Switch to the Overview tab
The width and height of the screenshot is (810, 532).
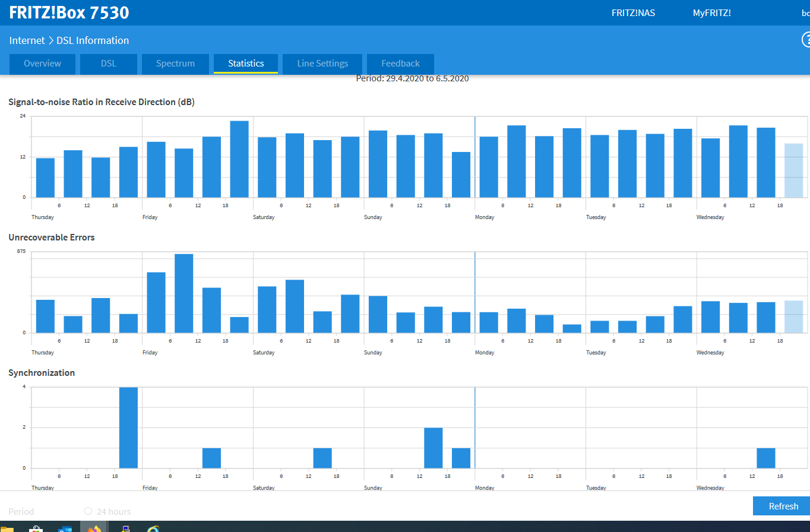(42, 64)
